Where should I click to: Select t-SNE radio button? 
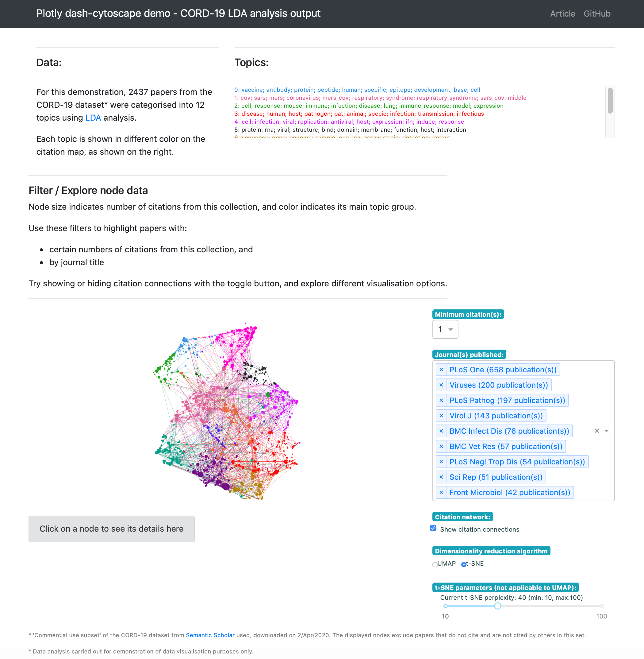(464, 564)
